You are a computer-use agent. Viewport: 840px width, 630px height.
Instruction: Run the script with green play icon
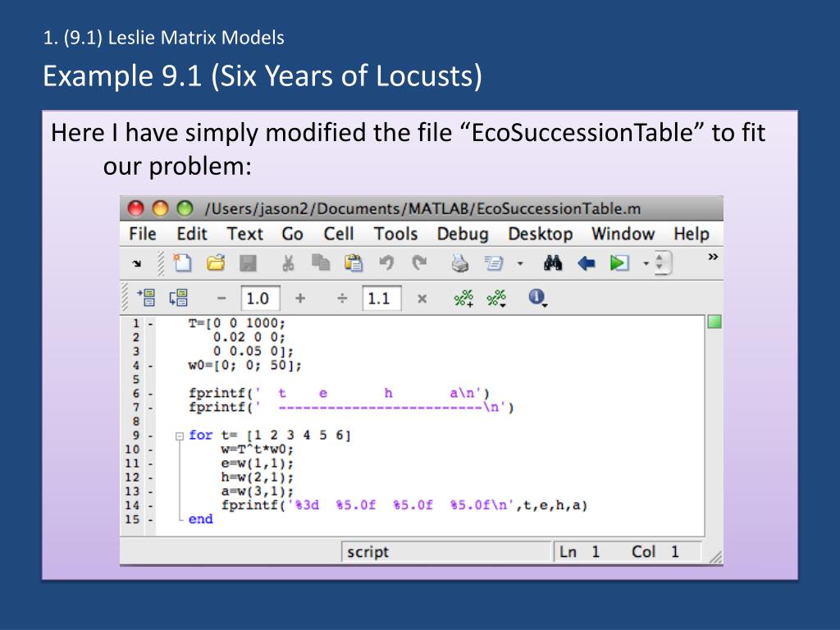pos(619,263)
